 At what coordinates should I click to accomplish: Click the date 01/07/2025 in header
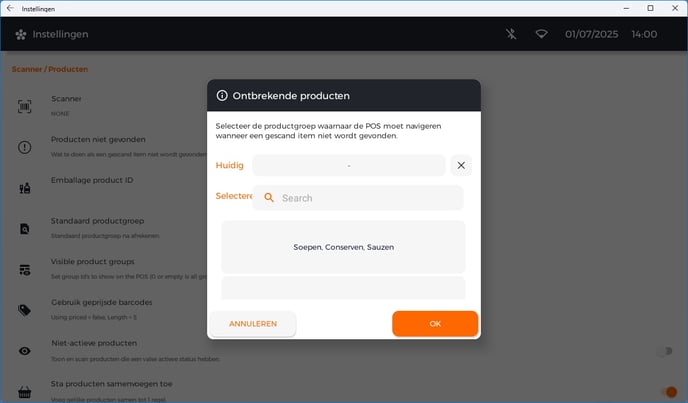[x=591, y=34]
